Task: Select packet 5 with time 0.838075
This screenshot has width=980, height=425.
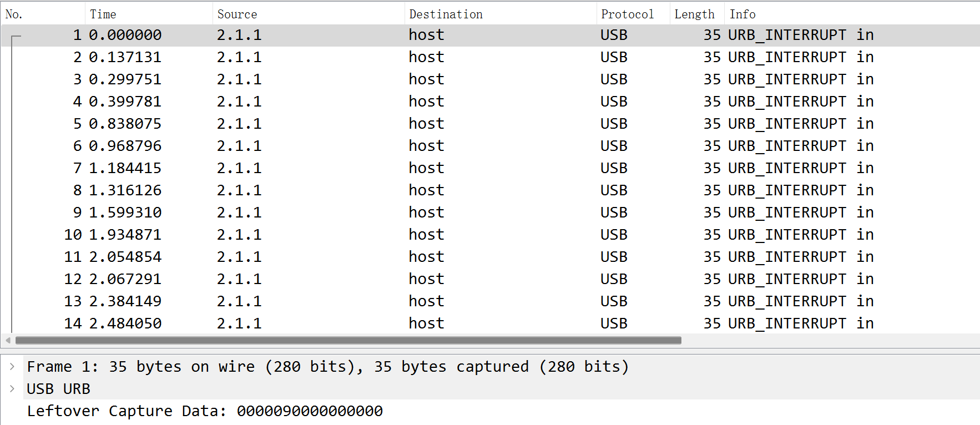Action: (490, 124)
